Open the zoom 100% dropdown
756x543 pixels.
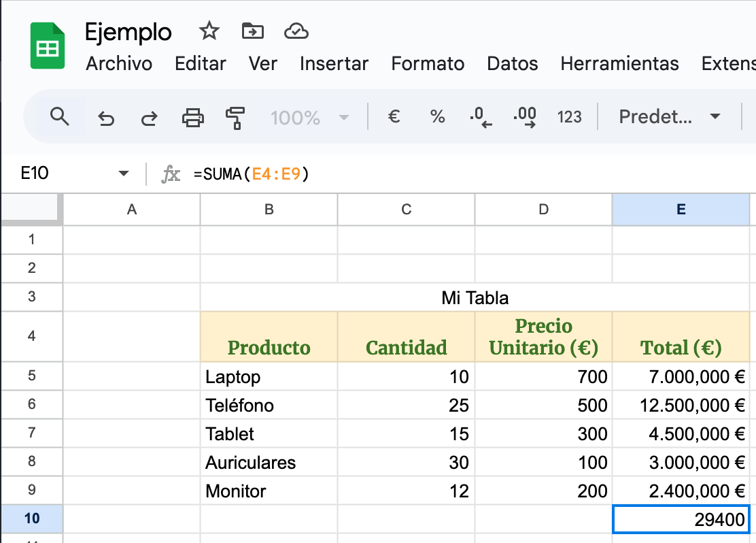point(309,118)
